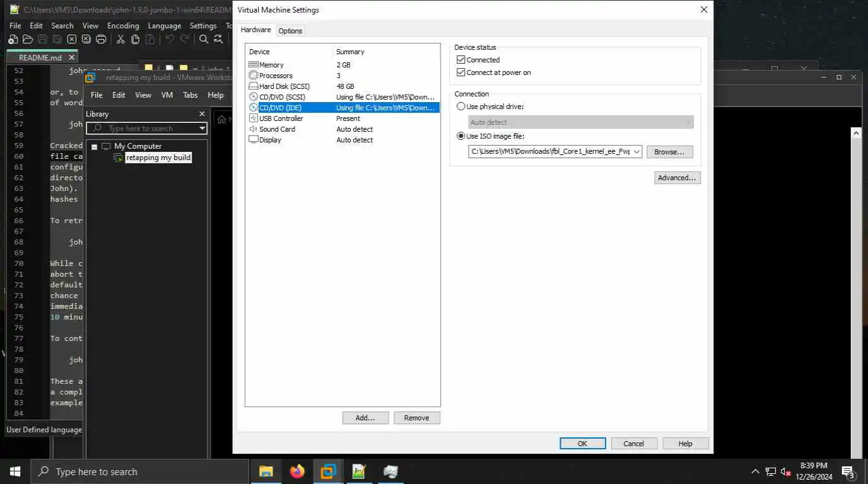Screen dimensions: 868x484
Task: Switch to the Hardware tab
Action: (256, 30)
